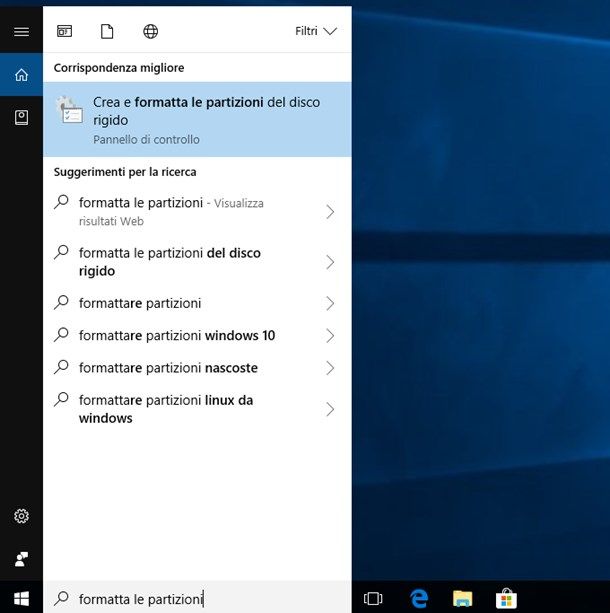
Task: Open the Notebook icon in sidebar
Action: 21,117
